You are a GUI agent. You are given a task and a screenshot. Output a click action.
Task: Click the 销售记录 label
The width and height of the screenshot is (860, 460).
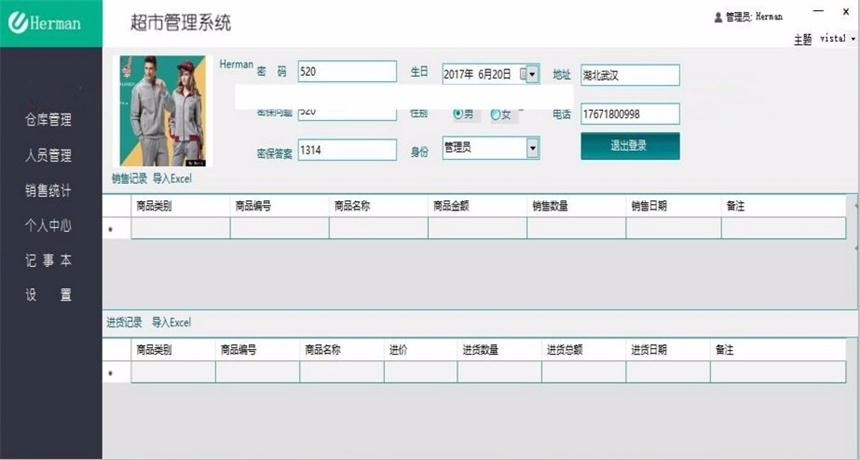129,179
